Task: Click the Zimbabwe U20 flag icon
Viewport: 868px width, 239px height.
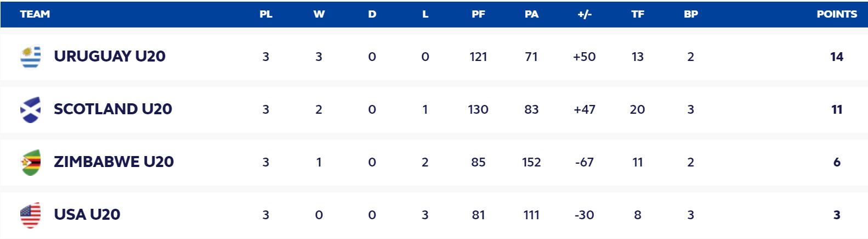Action: coord(31,162)
